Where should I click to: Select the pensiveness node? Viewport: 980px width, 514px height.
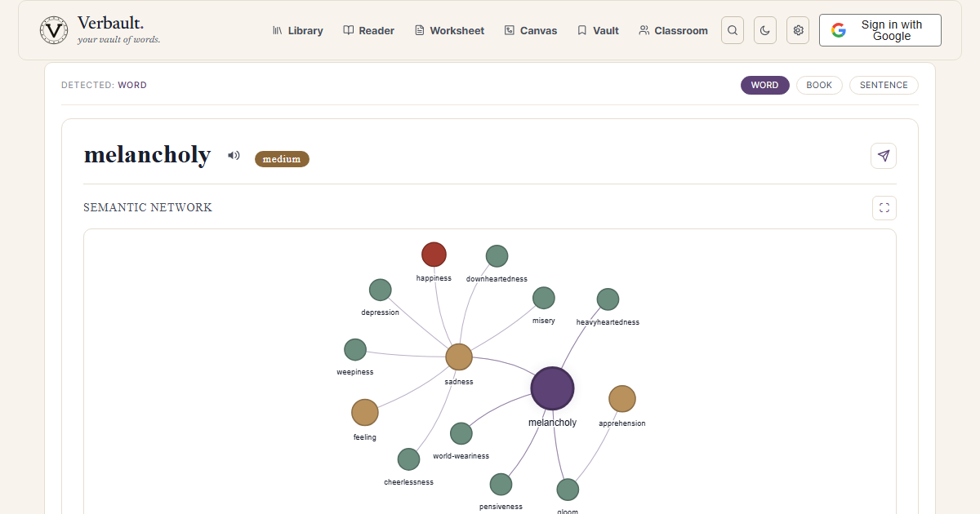click(x=501, y=485)
